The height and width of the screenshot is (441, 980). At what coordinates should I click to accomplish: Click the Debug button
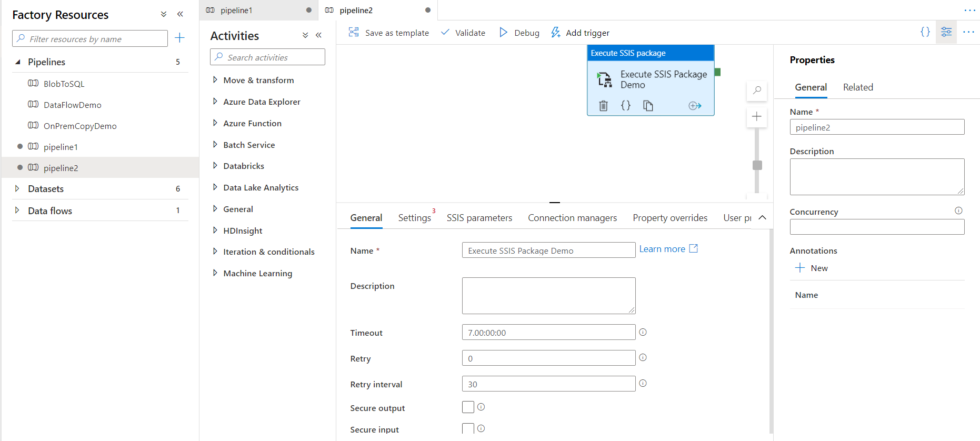pos(519,33)
